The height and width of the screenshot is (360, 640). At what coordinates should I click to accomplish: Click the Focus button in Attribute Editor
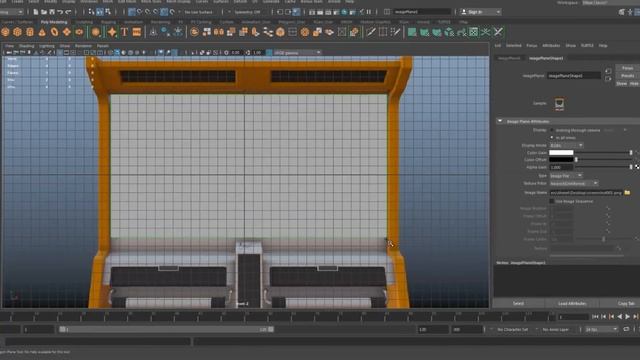(x=628, y=68)
